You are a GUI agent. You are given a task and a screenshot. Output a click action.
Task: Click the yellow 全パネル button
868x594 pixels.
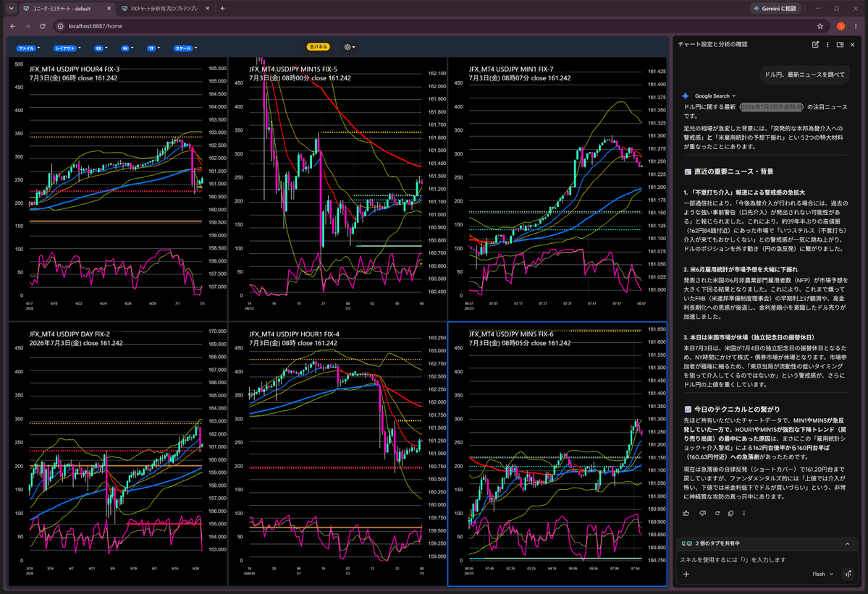click(x=319, y=47)
